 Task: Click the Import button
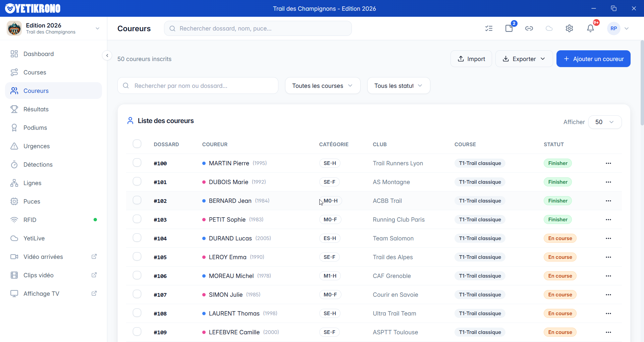click(x=471, y=59)
